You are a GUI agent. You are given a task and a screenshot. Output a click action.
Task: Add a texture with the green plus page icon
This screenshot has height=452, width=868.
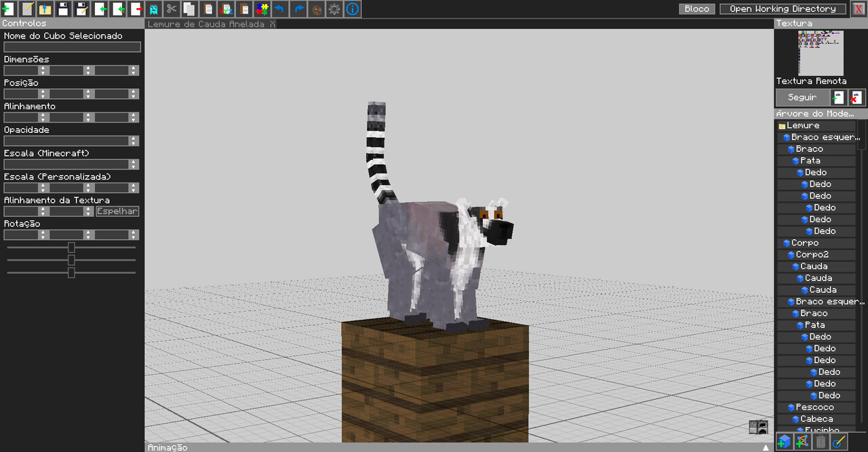[x=839, y=97]
